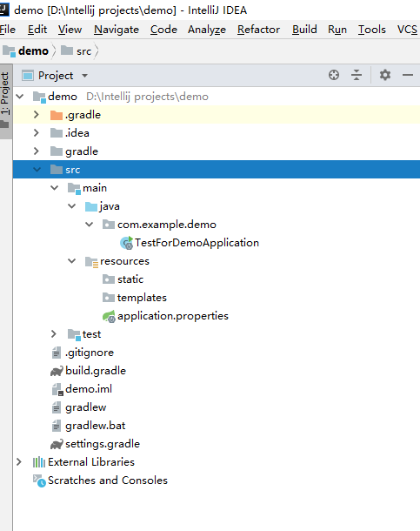Collapse the main folder
The width and height of the screenshot is (420, 531).
click(55, 188)
